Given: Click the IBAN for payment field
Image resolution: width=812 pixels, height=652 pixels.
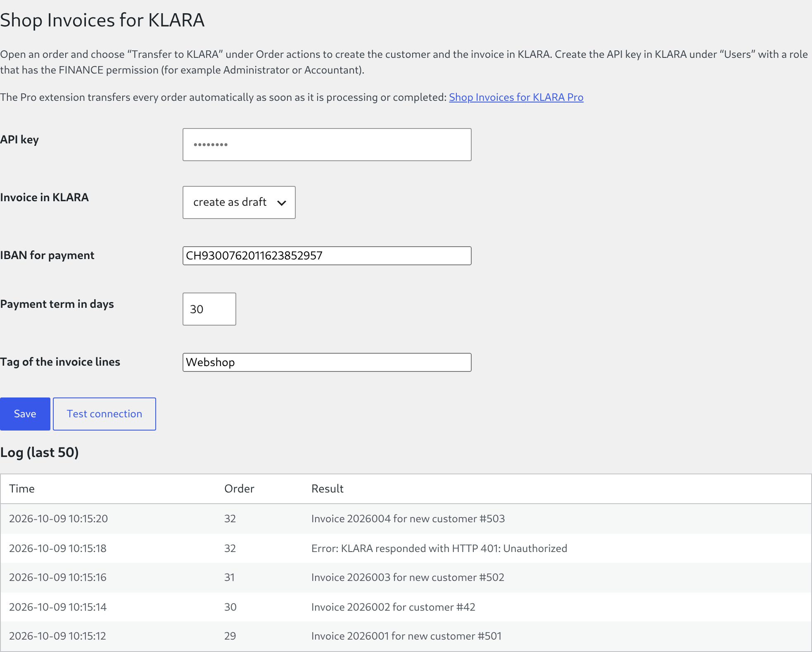Looking at the screenshot, I should [327, 256].
